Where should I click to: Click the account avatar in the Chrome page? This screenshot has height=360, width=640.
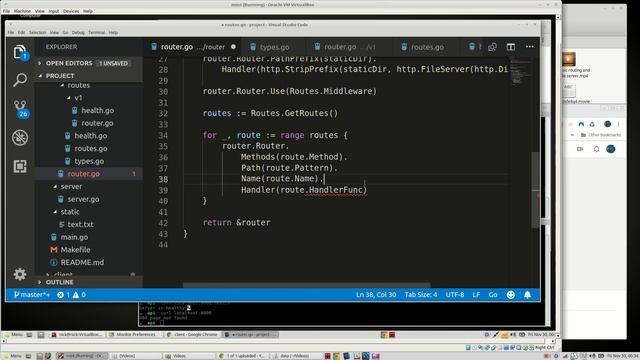coord(611,149)
